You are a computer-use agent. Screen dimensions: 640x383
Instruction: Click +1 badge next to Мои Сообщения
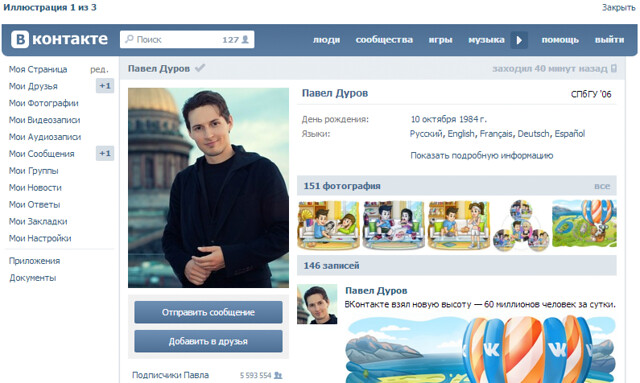click(105, 154)
